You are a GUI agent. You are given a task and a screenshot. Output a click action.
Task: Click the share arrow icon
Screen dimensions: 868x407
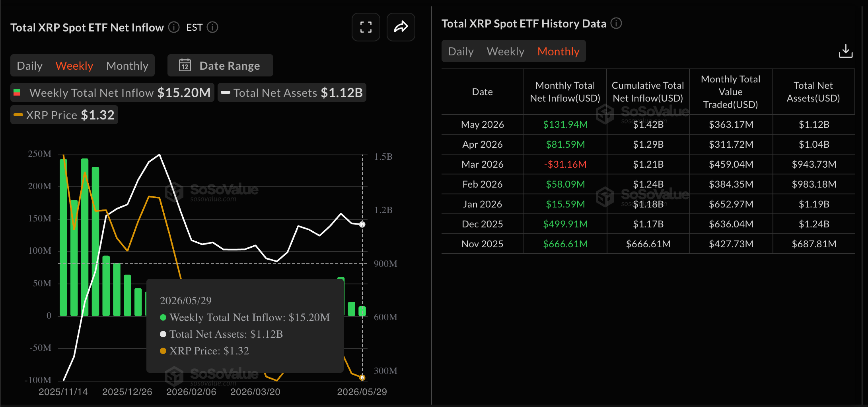tap(401, 27)
